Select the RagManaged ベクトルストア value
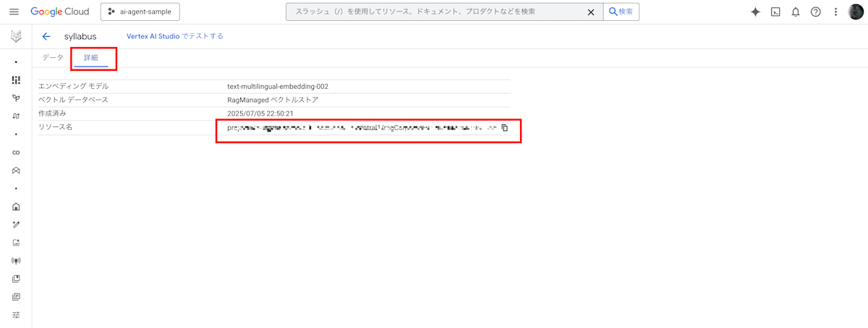Image resolution: width=868 pixels, height=328 pixels. pos(273,100)
